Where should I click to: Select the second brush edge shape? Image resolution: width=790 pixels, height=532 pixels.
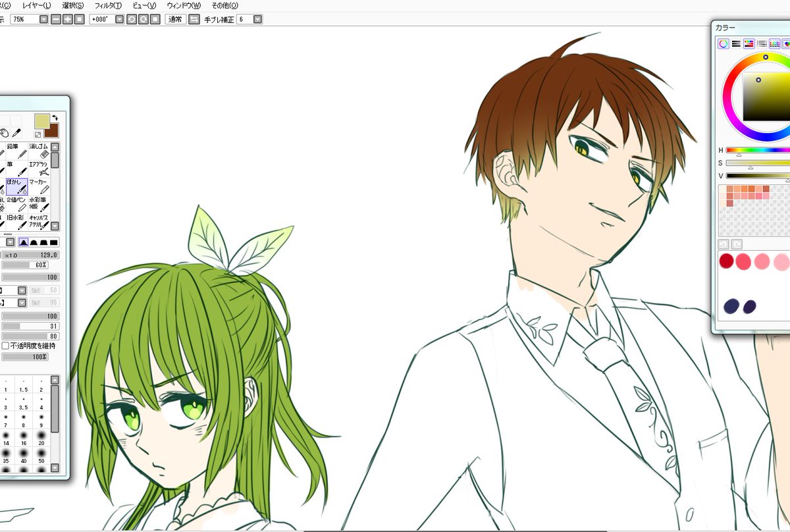point(34,242)
